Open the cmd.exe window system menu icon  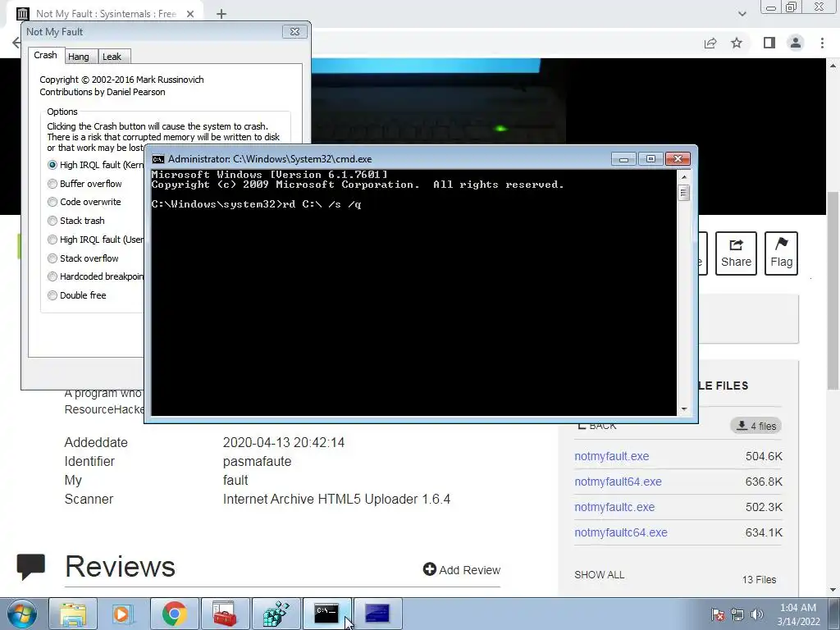pyautogui.click(x=158, y=159)
